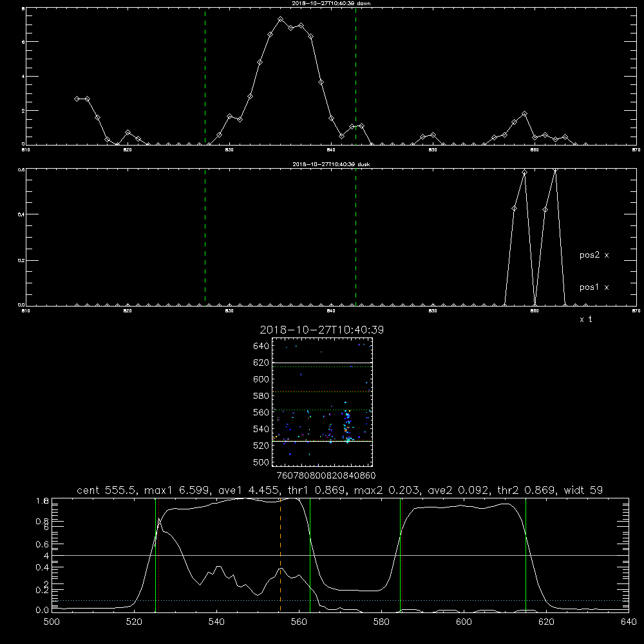Click the red dotted line near 585 in bottom plot
Viewport: 644px width, 644px height.
402,554
